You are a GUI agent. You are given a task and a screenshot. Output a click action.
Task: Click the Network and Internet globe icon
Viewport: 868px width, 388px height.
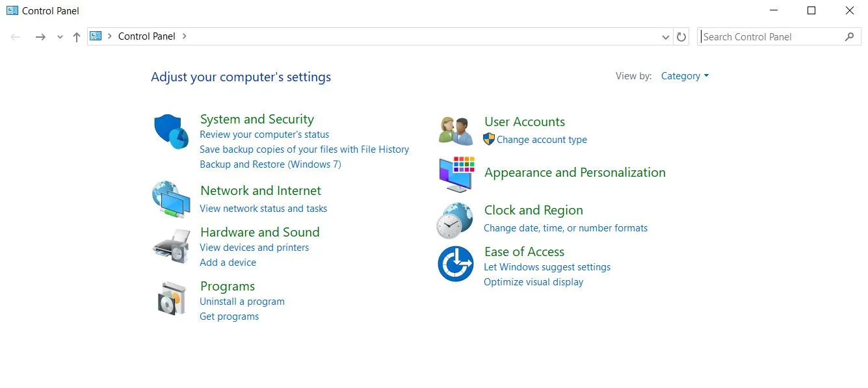(x=172, y=200)
